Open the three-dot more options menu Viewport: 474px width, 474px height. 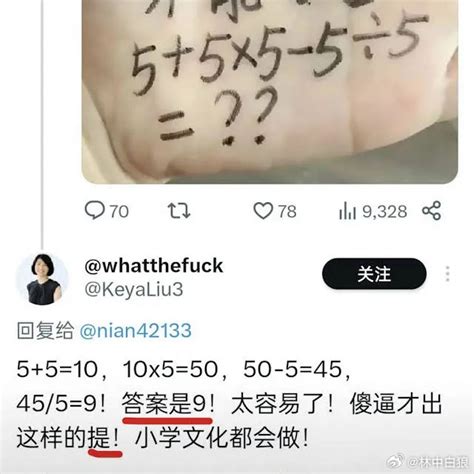click(448, 274)
